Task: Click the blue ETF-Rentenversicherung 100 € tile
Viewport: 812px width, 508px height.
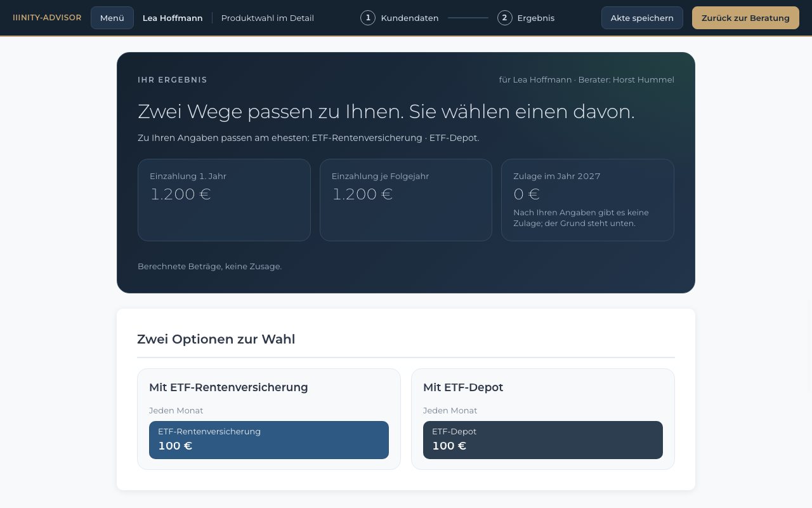Action: (269, 439)
